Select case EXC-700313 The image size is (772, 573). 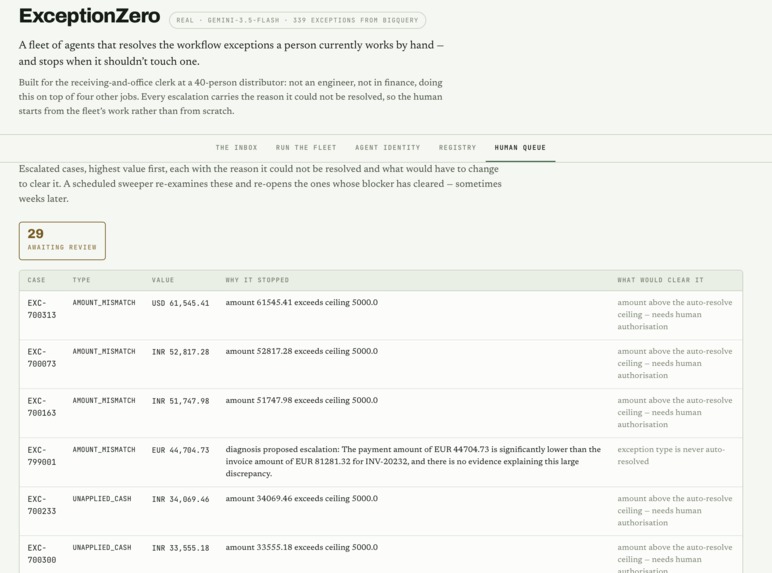click(42, 309)
